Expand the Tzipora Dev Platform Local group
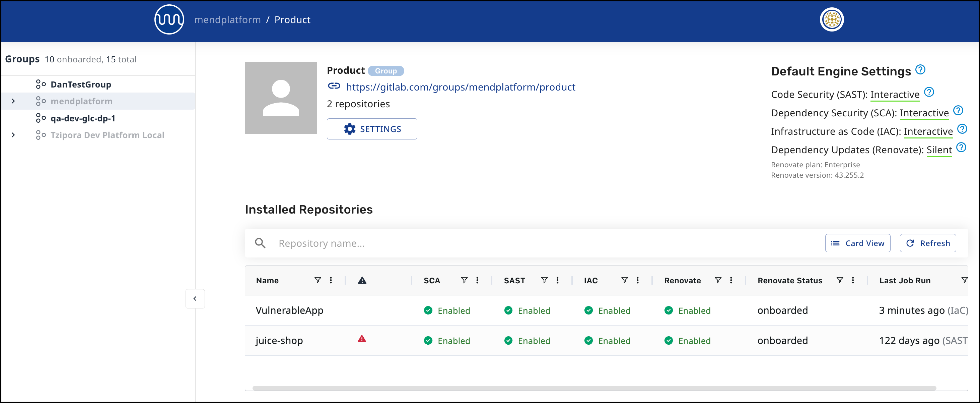This screenshot has width=980, height=403. 13,135
